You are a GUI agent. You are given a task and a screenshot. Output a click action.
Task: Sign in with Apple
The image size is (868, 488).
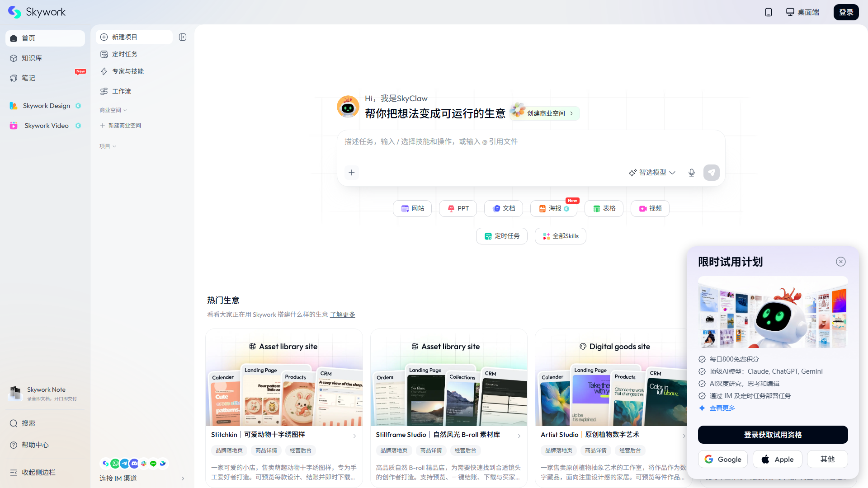click(x=778, y=459)
